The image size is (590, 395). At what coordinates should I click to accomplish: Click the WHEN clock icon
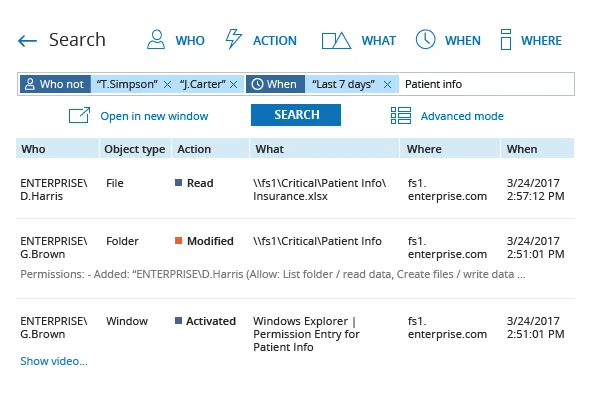coord(425,40)
